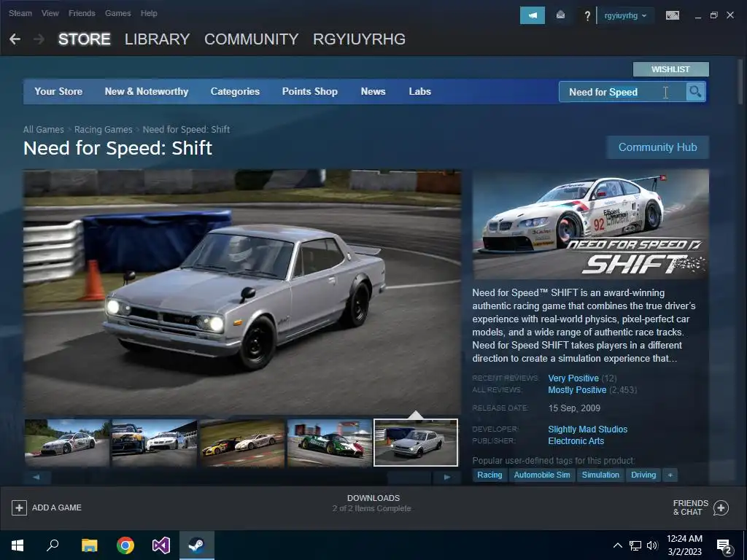The image size is (747, 560).
Task: Switch to LIBRARY tab
Action: (158, 39)
